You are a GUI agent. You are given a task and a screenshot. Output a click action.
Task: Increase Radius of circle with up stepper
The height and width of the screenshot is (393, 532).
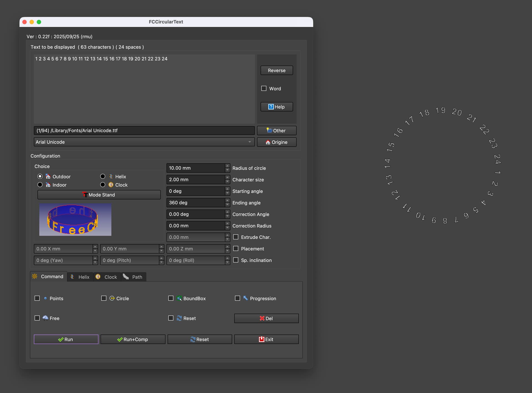click(x=227, y=166)
